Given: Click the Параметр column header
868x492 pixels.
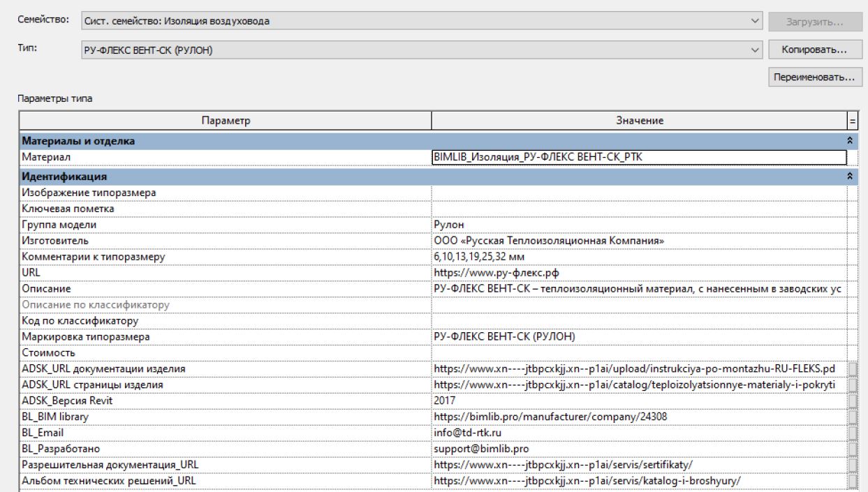Looking at the screenshot, I should pyautogui.click(x=225, y=122).
